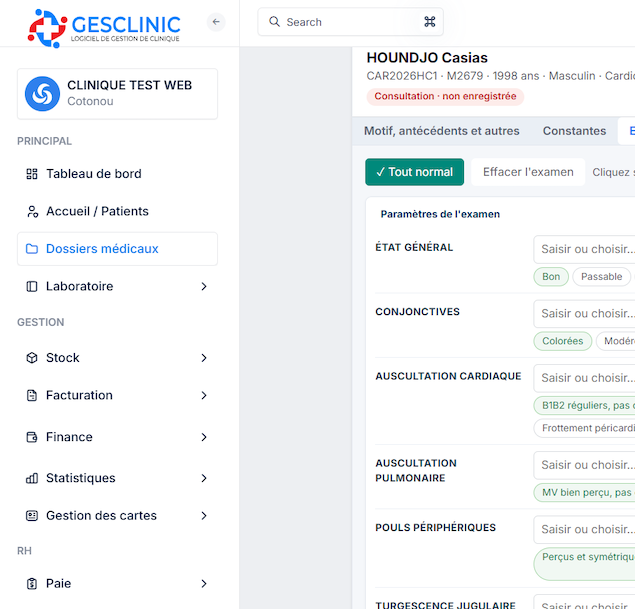Click the Dossiers médicaux folder icon
Image resolution: width=635 pixels, height=609 pixels.
pyautogui.click(x=32, y=249)
